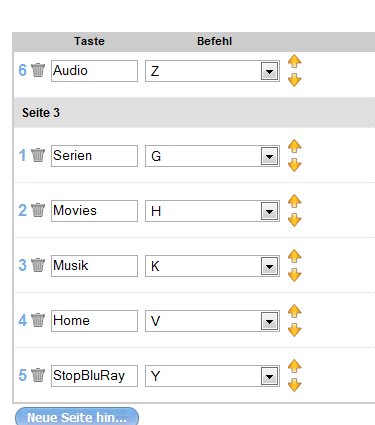Click the Taste column header
The height and width of the screenshot is (425, 375).
tap(89, 41)
